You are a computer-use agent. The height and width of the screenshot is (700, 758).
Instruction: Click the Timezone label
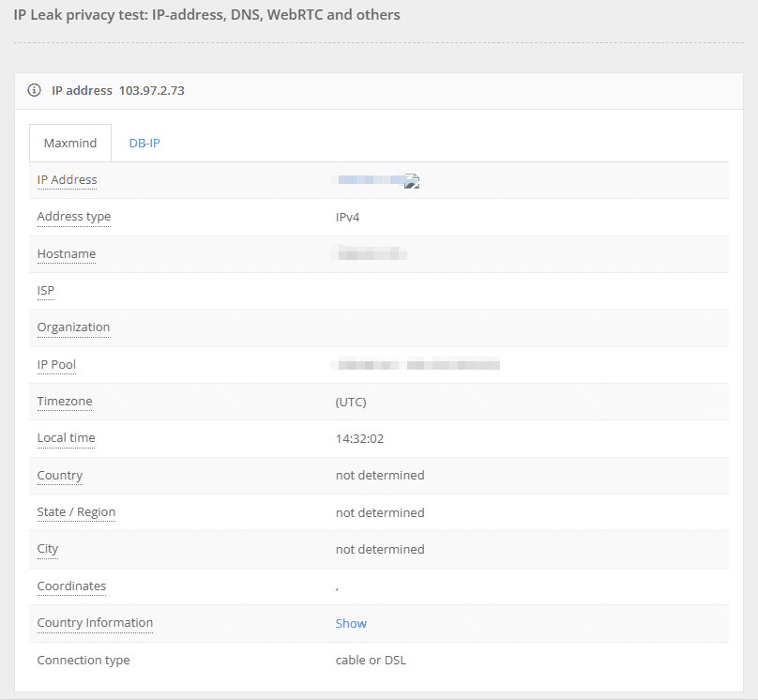pos(65,402)
